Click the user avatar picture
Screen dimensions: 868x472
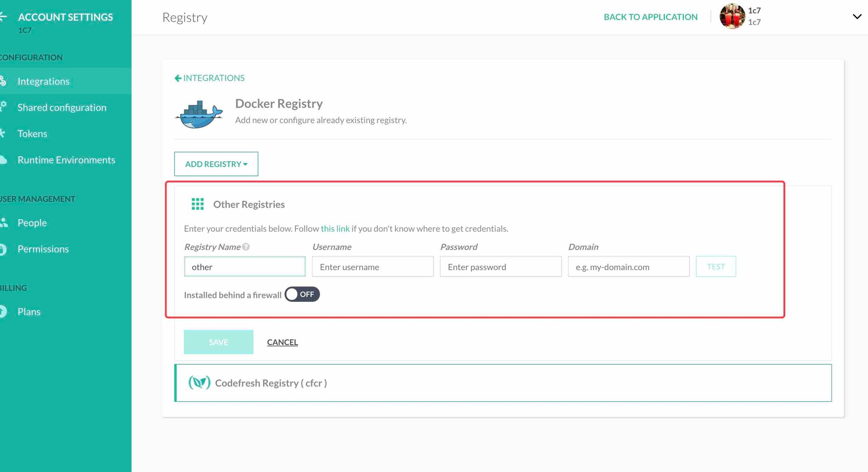[x=732, y=17]
